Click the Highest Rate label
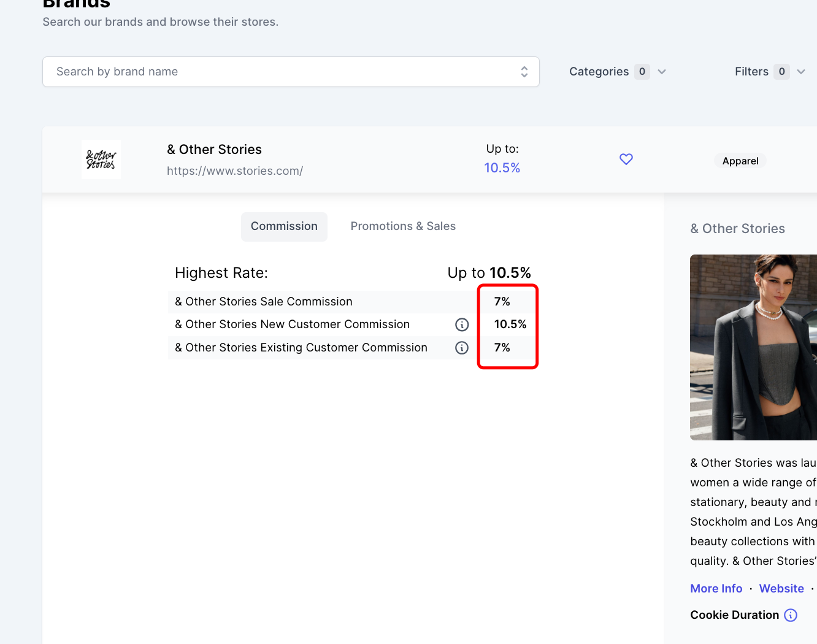 [x=221, y=273]
